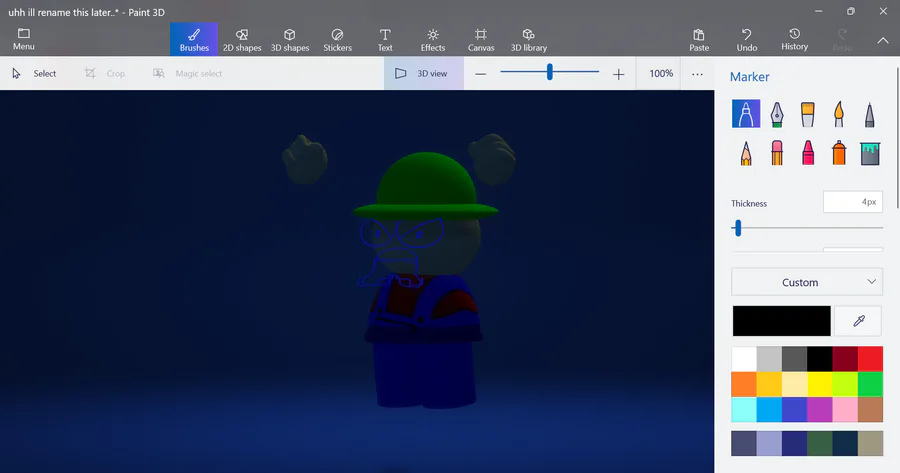This screenshot has height=473, width=900.
Task: Click the Thickness slider handle
Action: point(738,228)
